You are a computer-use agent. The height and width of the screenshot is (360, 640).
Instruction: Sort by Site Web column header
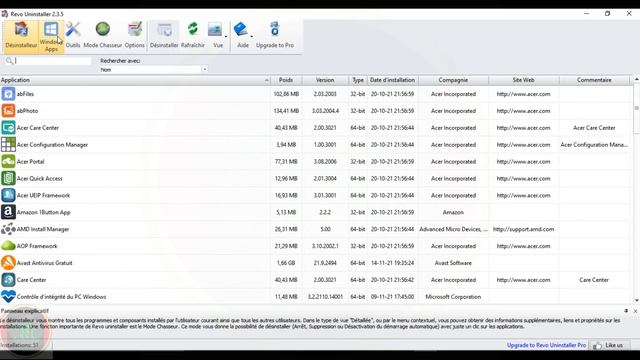tap(524, 80)
